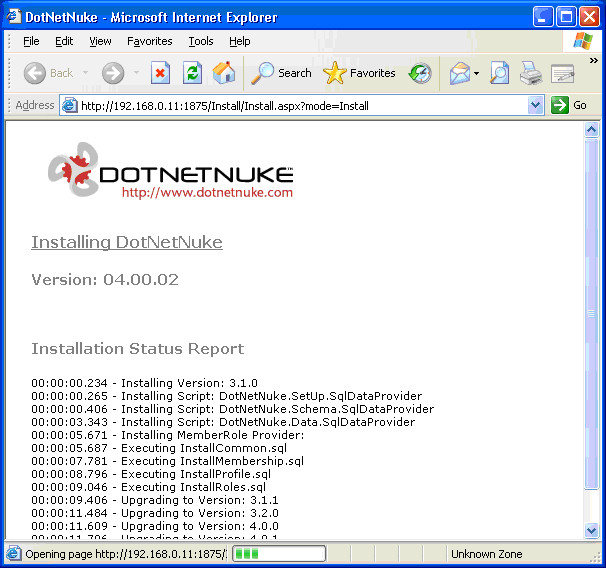Open the Edit menu
The image size is (606, 568).
click(x=64, y=41)
